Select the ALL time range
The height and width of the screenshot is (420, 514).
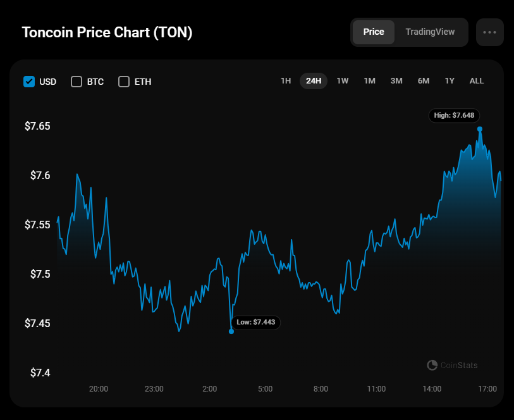[x=477, y=81]
